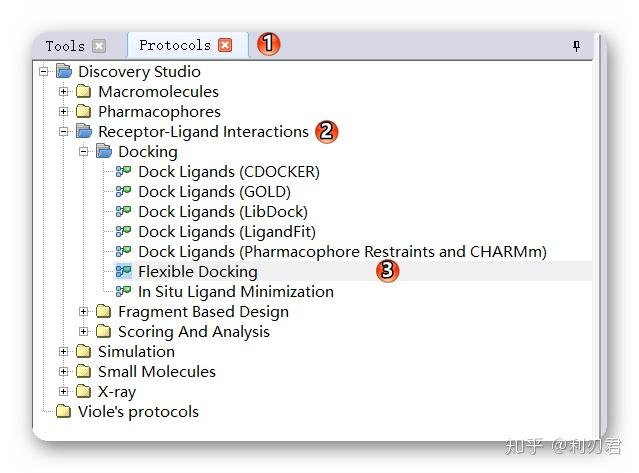Click the Dock Ligands (CDOCKER) protocol icon
The height and width of the screenshot is (473, 639).
(x=124, y=171)
